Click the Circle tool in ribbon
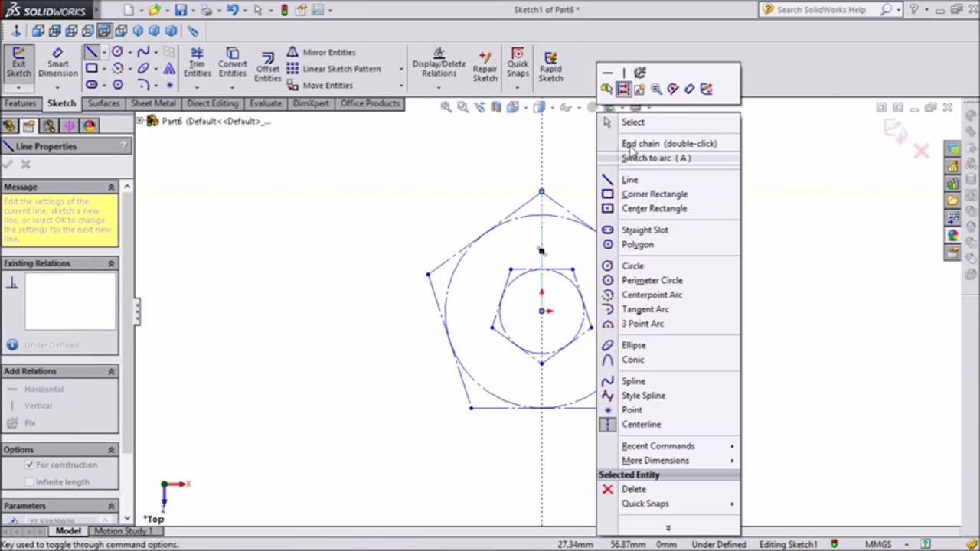The width and height of the screenshot is (980, 551). tap(117, 52)
